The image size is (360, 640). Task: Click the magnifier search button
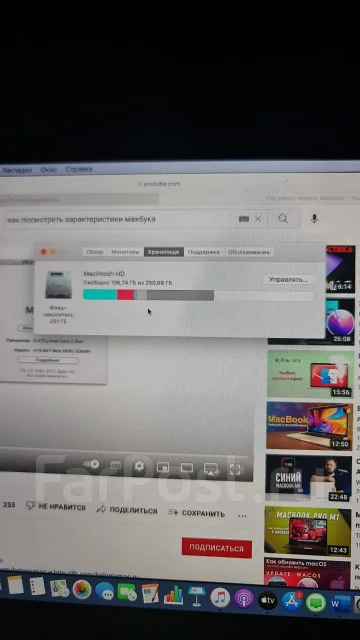click(x=283, y=219)
